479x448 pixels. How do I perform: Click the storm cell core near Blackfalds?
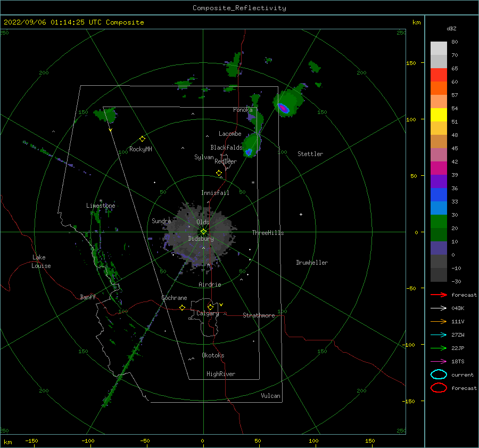[249, 152]
